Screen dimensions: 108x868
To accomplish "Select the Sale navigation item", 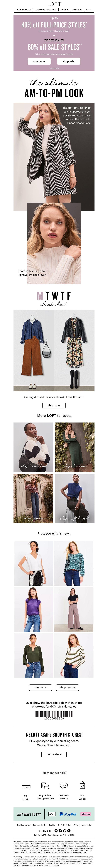I will [x=88, y=10].
